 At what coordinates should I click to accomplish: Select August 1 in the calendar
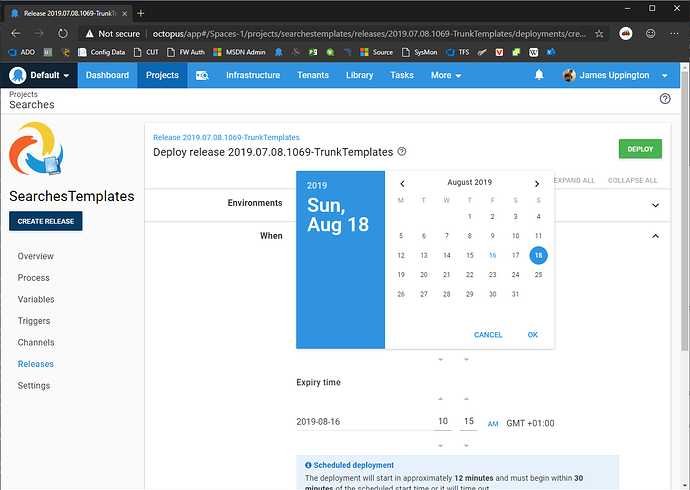pos(470,216)
